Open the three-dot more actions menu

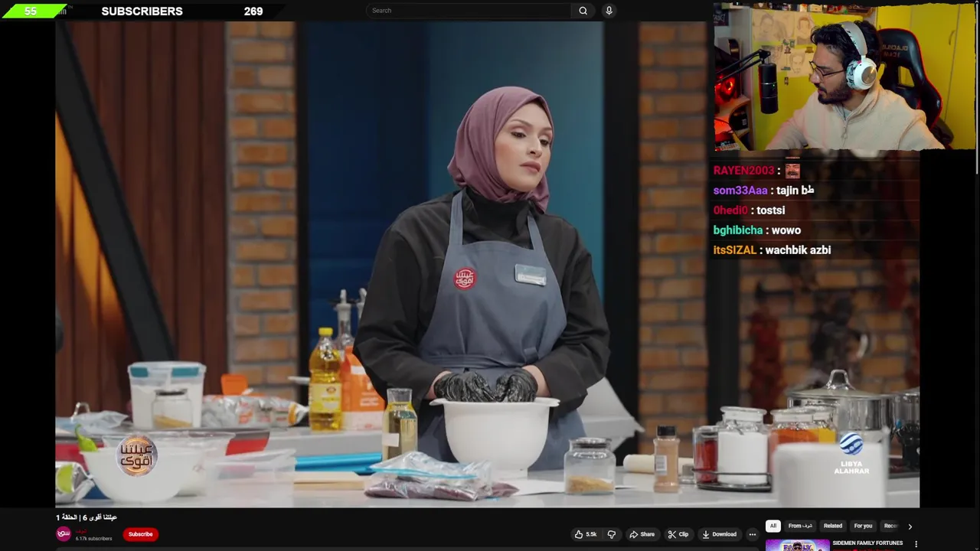[753, 534]
